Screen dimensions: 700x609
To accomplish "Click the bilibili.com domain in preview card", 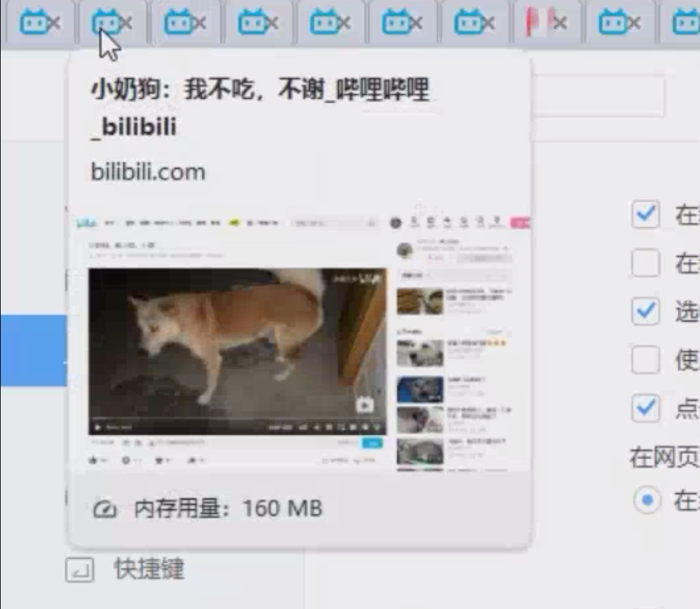I will coord(148,172).
